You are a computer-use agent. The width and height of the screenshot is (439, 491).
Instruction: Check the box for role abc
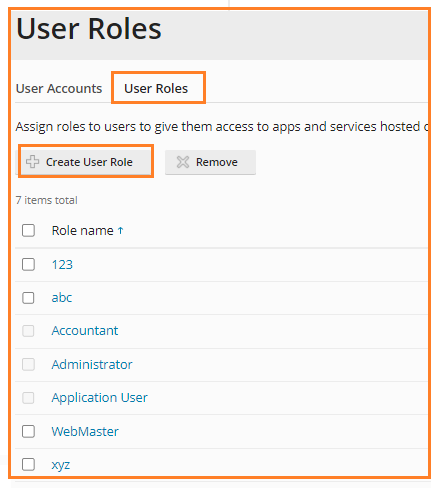point(28,298)
